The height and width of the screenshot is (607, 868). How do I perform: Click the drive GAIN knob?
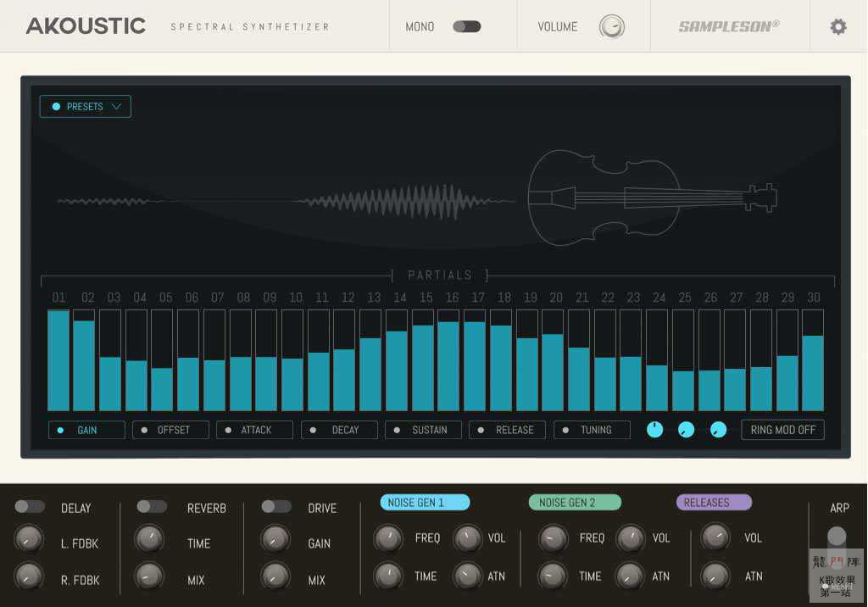tap(275, 539)
